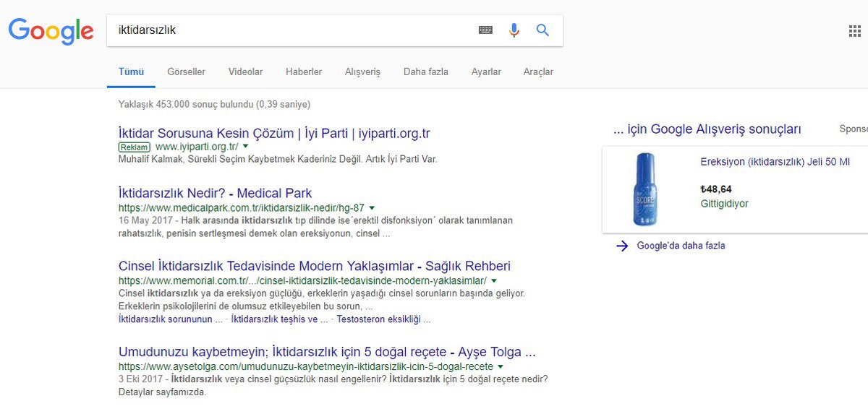This screenshot has height=414, width=868.
Task: Start voice search with microphone icon
Action: pyautogui.click(x=514, y=30)
